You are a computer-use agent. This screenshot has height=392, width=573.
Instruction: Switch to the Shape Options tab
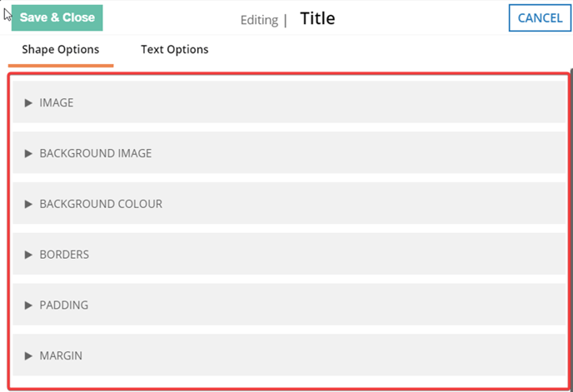click(x=61, y=49)
